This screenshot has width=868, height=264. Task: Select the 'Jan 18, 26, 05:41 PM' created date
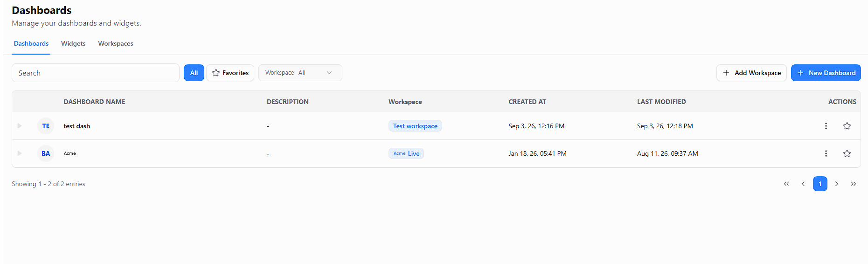point(537,153)
